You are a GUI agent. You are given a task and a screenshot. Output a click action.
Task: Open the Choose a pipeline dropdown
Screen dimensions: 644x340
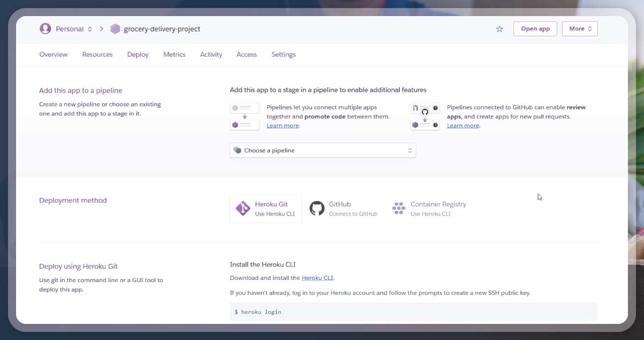323,150
